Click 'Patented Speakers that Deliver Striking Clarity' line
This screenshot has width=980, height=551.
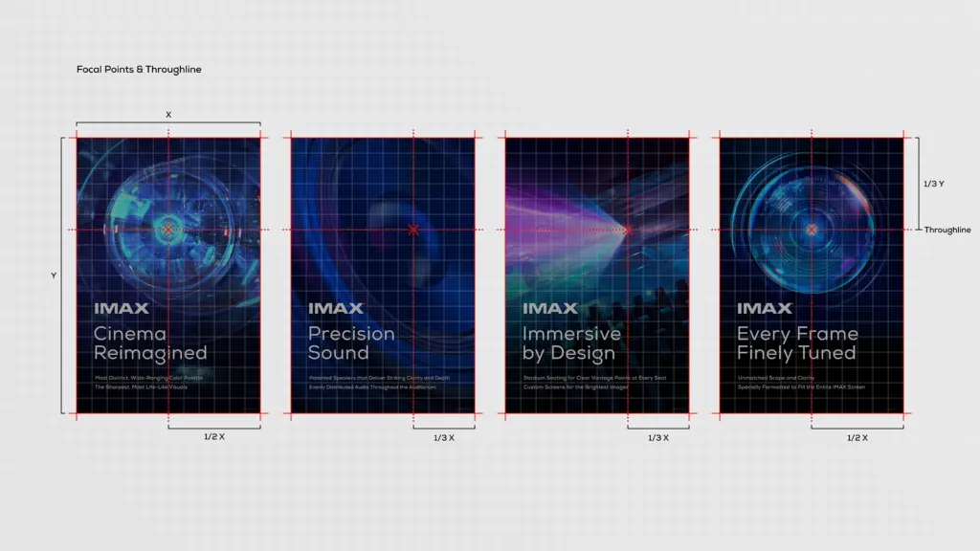[379, 378]
